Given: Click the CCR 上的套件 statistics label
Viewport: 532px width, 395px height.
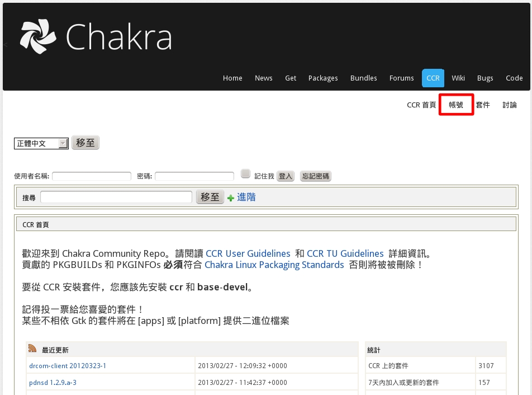Looking at the screenshot, I should click(388, 366).
